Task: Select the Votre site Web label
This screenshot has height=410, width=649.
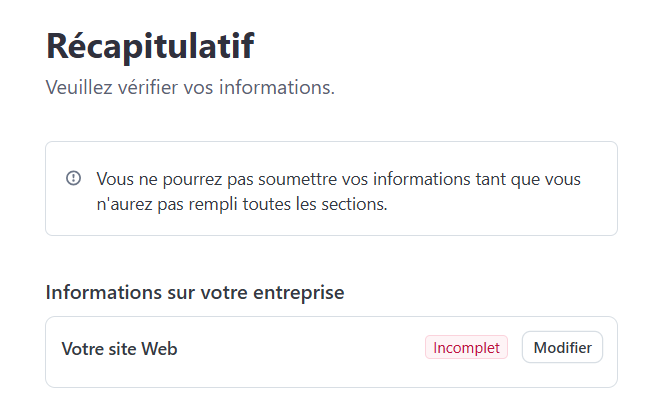Action: pos(119,349)
